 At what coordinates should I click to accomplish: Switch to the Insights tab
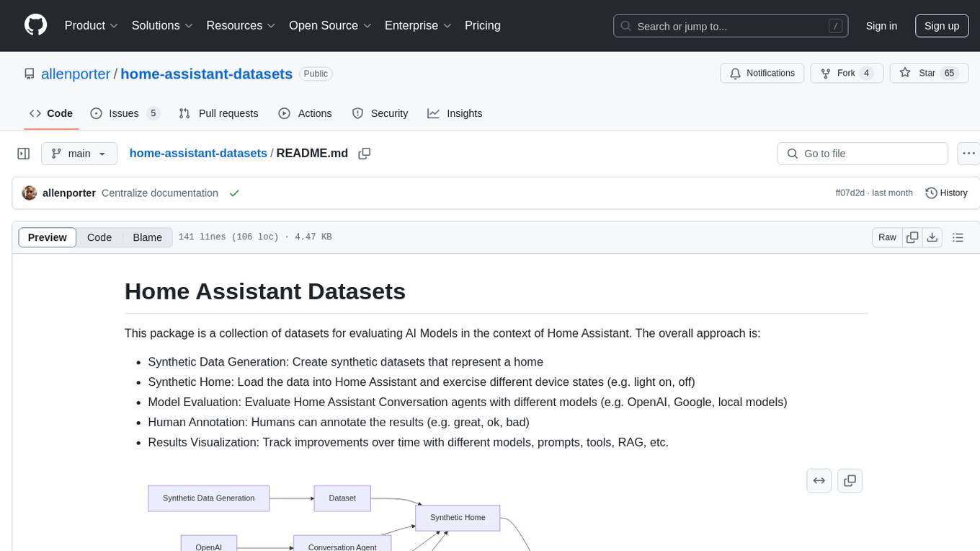coord(455,113)
